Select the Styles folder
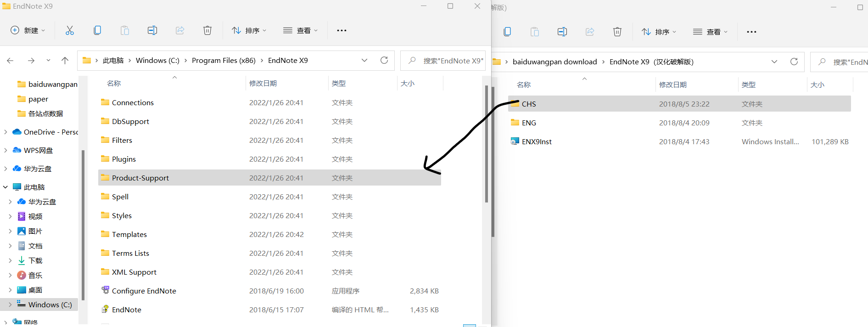Screen dimensions: 868x327 [269, 215]
